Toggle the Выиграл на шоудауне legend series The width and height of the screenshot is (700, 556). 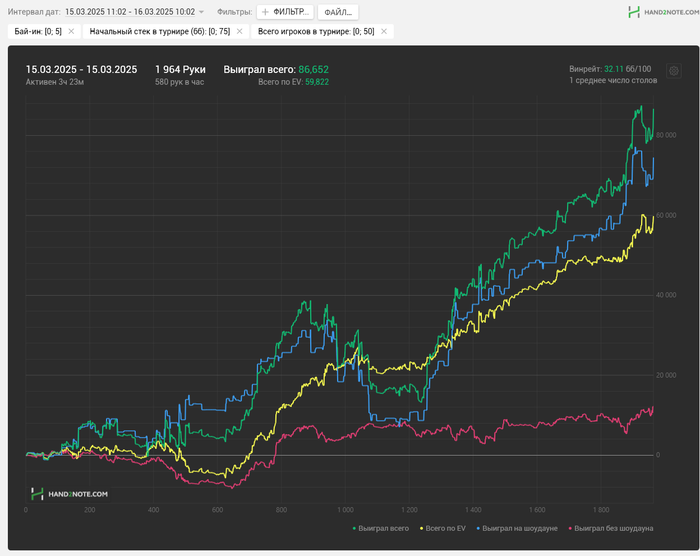click(517, 528)
